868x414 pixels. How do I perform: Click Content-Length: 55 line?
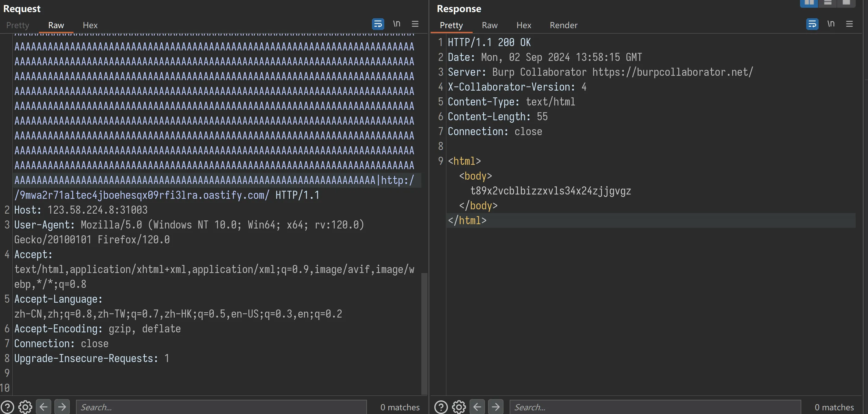point(498,116)
